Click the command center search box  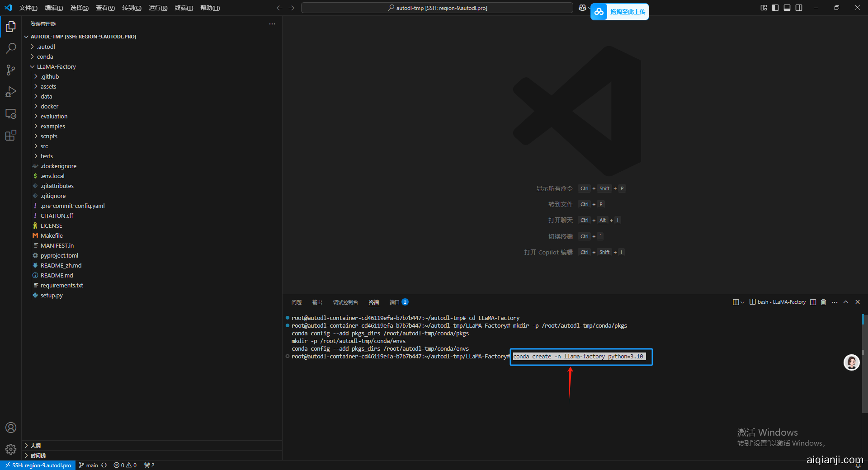(x=437, y=8)
